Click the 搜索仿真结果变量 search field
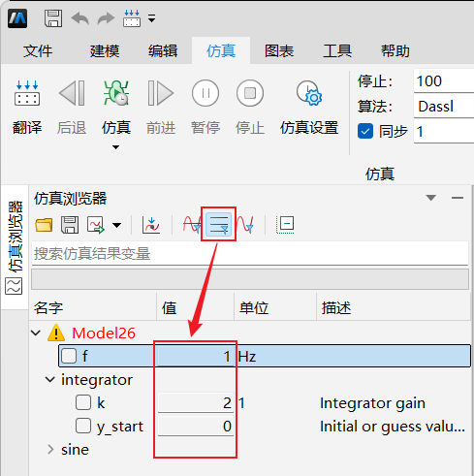The height and width of the screenshot is (476, 474). (250, 254)
